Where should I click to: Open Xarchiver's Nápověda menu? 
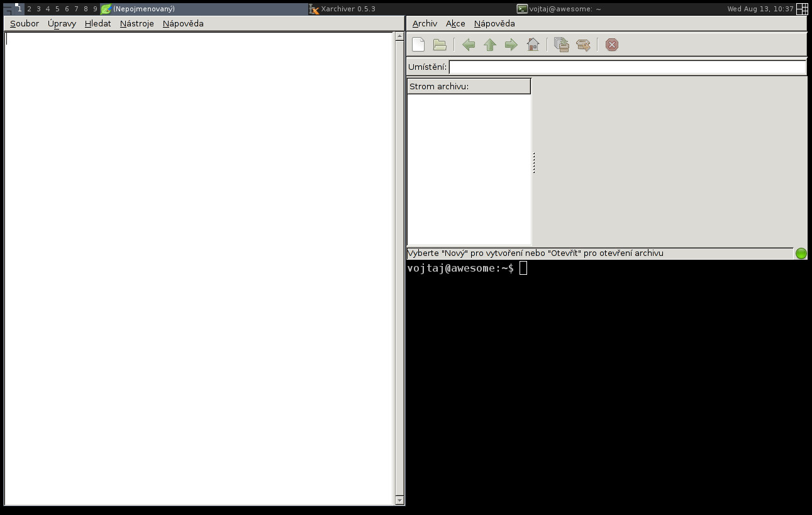[494, 24]
